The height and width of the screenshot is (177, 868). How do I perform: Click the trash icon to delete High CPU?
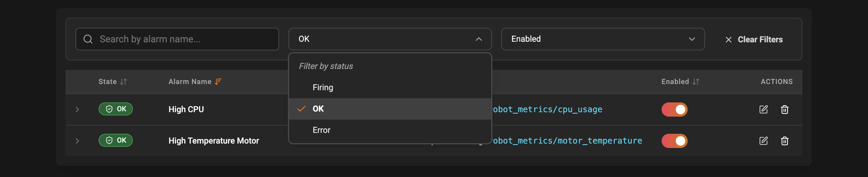tap(784, 109)
